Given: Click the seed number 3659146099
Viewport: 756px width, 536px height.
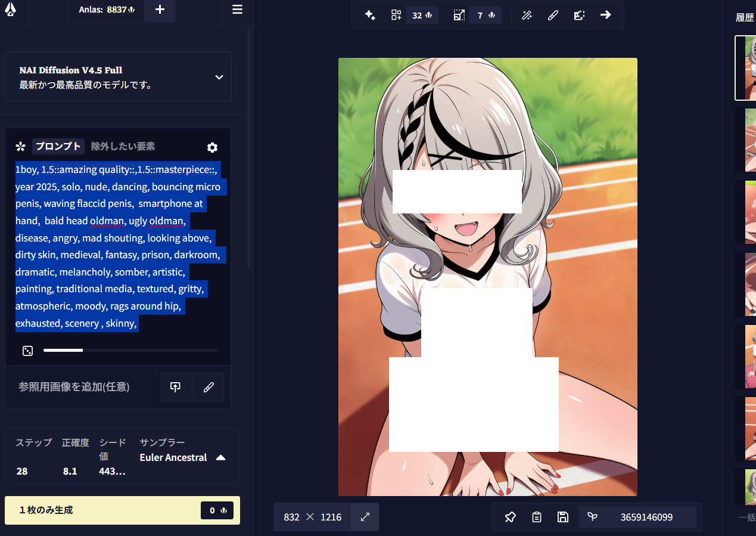Looking at the screenshot, I should pyautogui.click(x=646, y=517).
